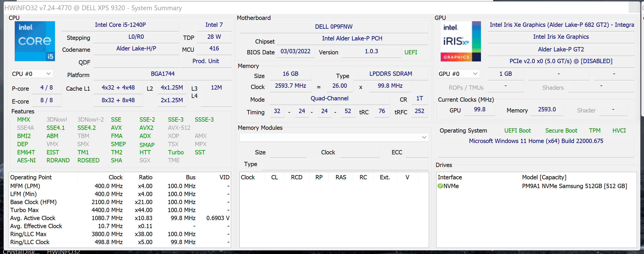Click the Intel Core i5-1240P name field

click(120, 25)
